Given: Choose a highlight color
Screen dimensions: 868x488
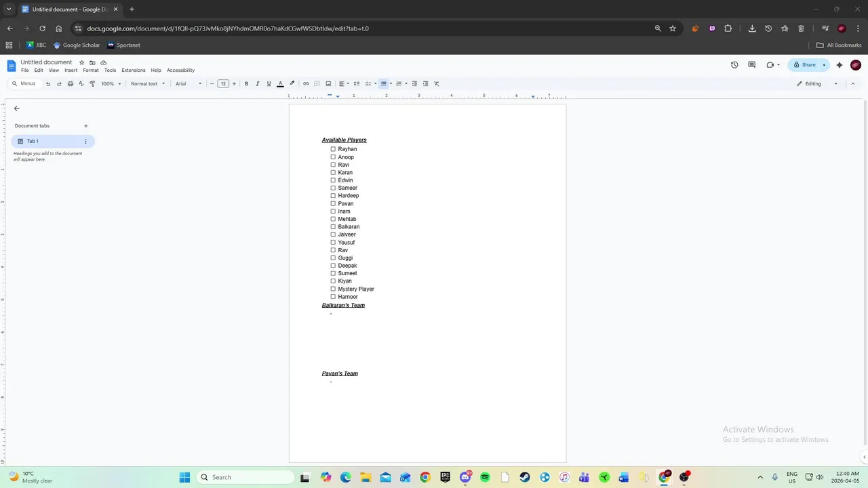Looking at the screenshot, I should point(292,84).
